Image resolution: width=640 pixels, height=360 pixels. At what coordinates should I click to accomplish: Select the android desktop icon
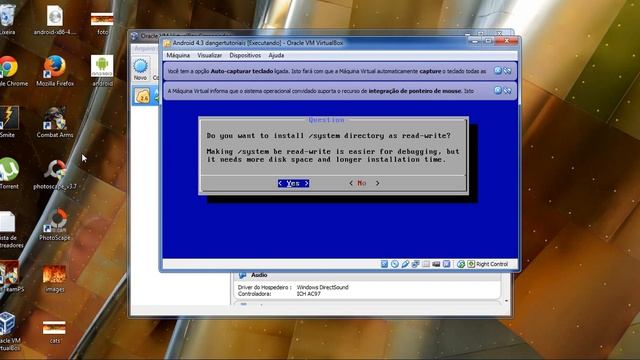click(x=102, y=71)
